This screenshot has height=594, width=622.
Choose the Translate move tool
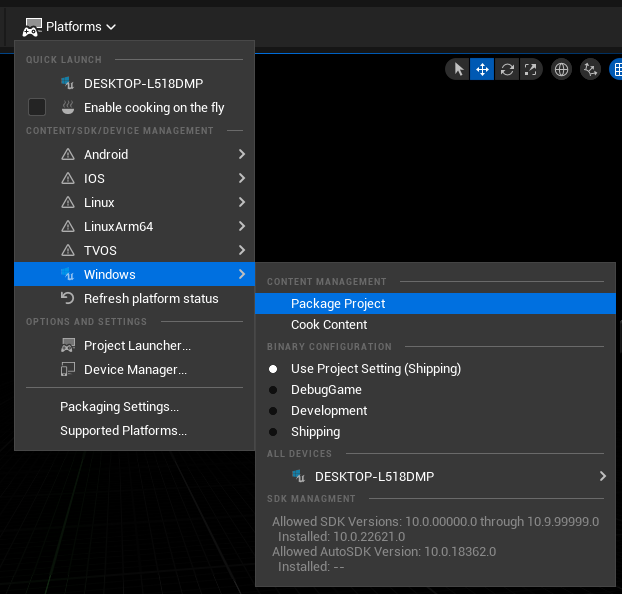pyautogui.click(x=482, y=69)
